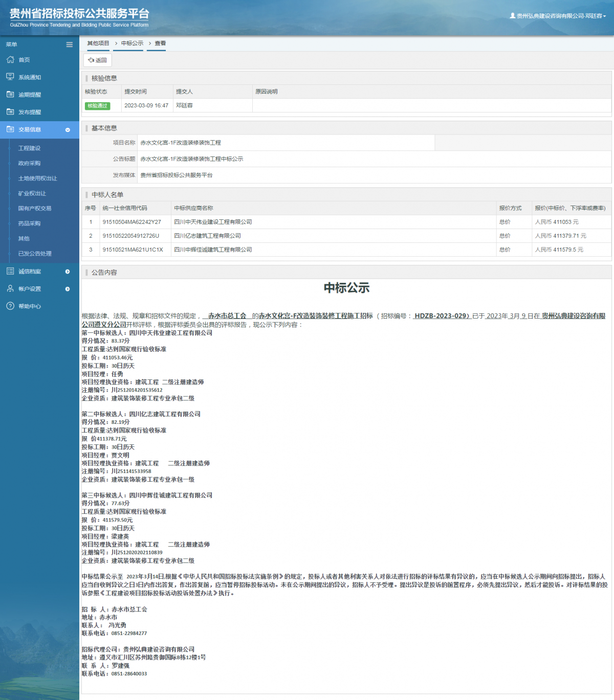This screenshot has height=700, width=614.
Task: Click the 公告标题 field value
Action: (192, 159)
